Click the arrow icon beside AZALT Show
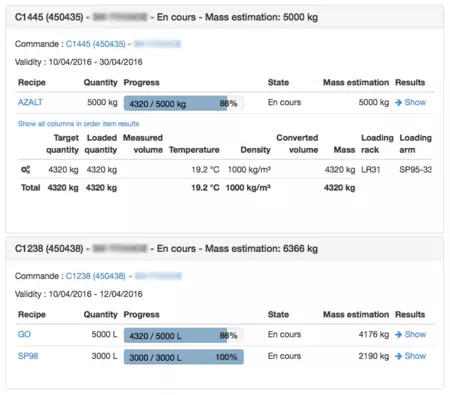The height and width of the screenshot is (395, 450). click(x=398, y=102)
